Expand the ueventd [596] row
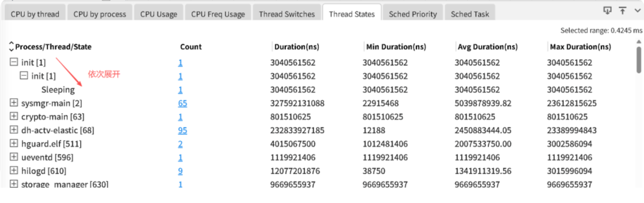644x203 pixels. (x=14, y=157)
